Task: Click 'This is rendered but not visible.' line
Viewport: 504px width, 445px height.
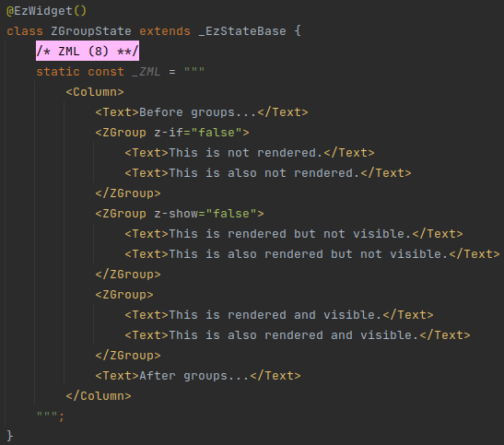Action: (x=294, y=234)
